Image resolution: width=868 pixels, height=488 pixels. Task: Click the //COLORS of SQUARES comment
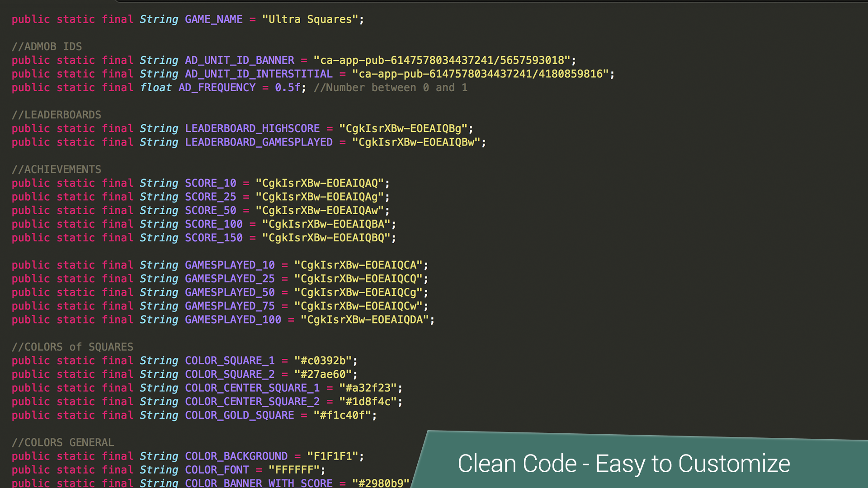coord(72,347)
